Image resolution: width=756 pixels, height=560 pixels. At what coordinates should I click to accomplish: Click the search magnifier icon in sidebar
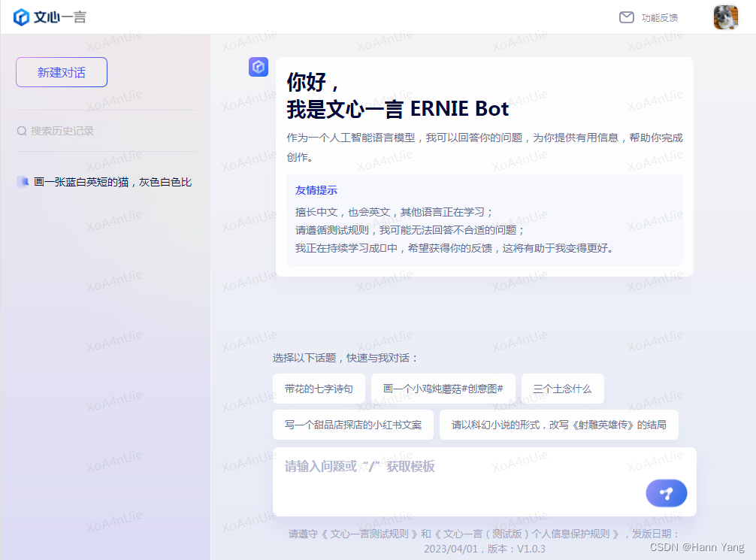click(x=22, y=132)
